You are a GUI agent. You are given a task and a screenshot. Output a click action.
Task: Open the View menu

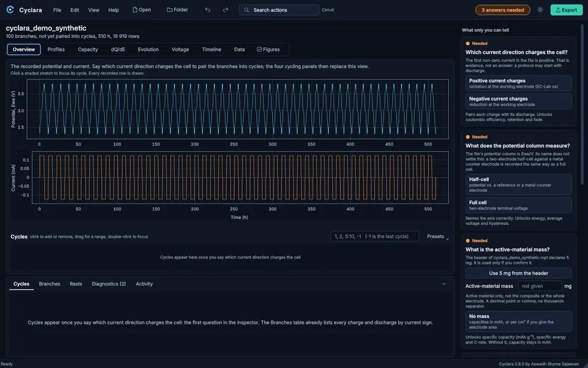94,10
